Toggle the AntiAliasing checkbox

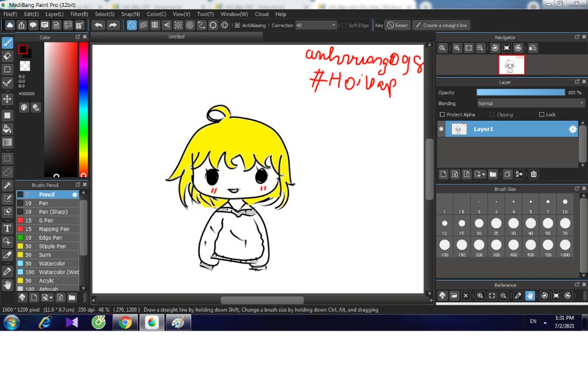[x=237, y=25]
